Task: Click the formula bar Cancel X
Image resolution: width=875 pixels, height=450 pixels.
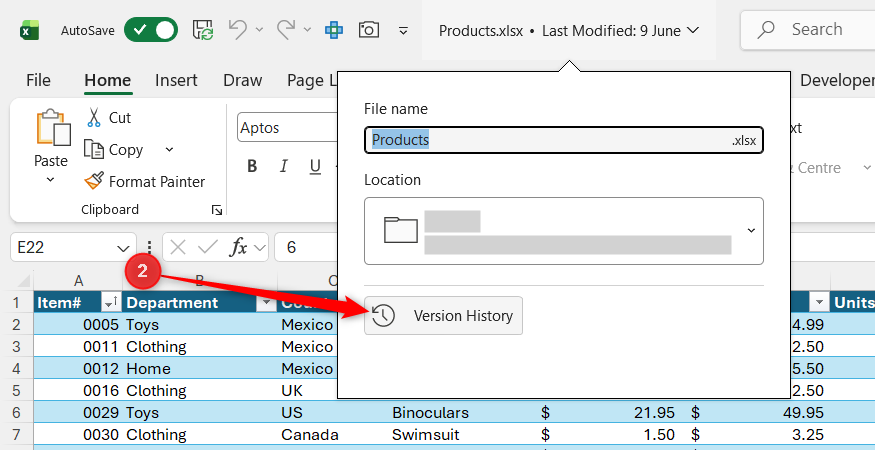Action: [x=177, y=247]
